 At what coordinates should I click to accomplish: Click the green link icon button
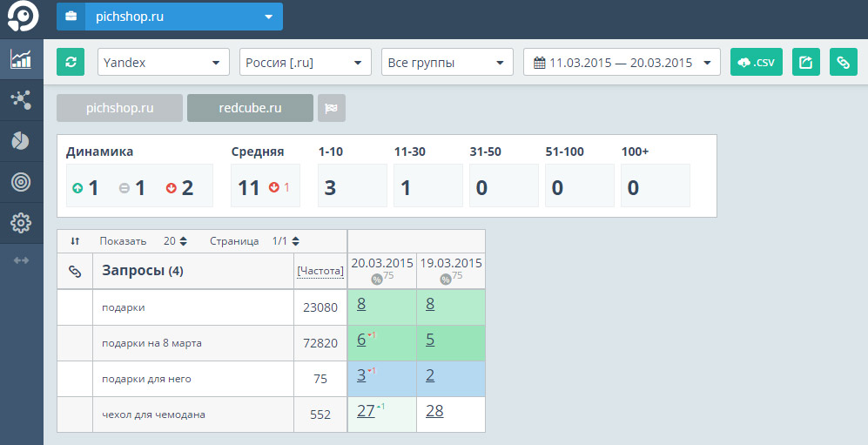click(x=843, y=62)
